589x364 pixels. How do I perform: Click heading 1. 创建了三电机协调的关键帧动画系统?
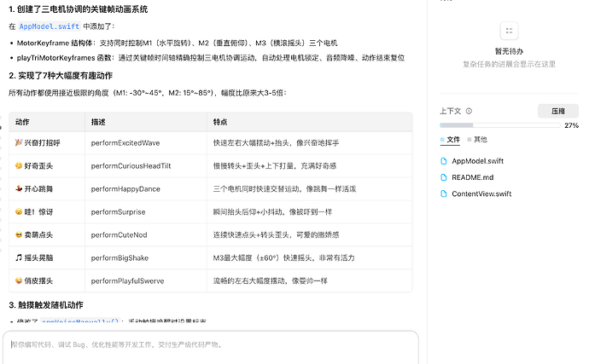coord(79,9)
